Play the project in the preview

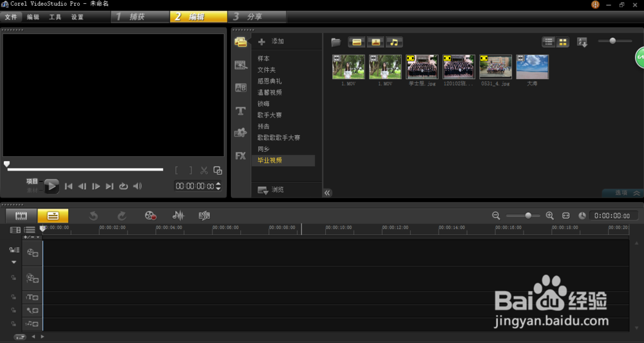click(52, 186)
